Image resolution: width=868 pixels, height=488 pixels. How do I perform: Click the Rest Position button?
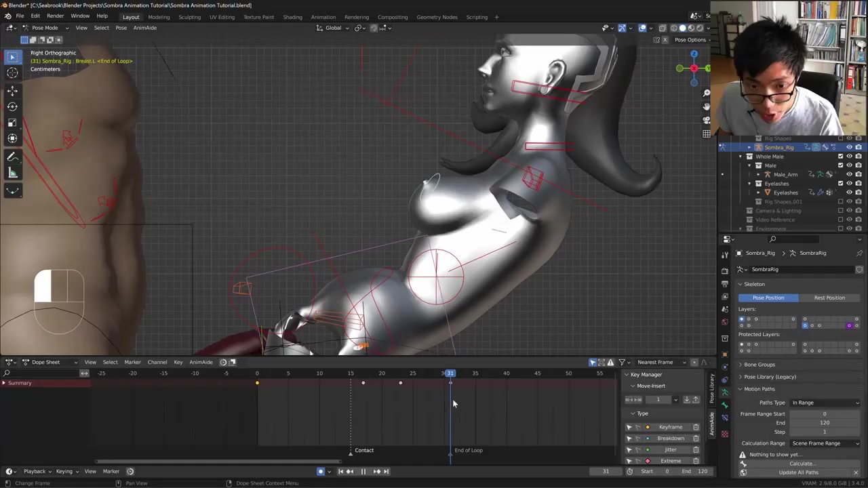(x=829, y=298)
